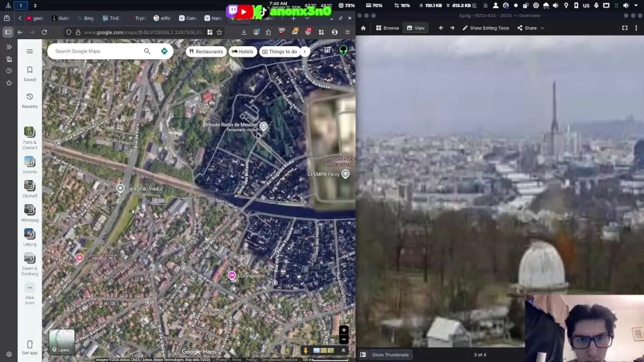
Task: Go to Gwenview start page home icon
Action: click(363, 28)
